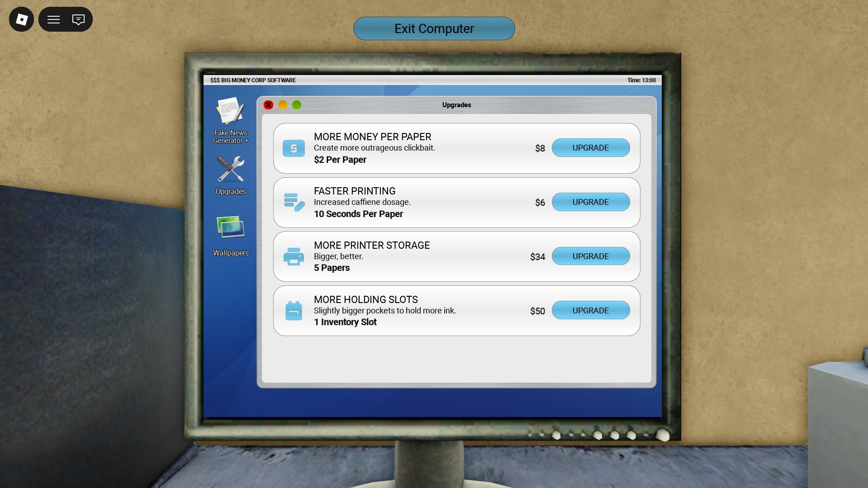
Task: Open the chat bubble icon
Action: pos(78,19)
